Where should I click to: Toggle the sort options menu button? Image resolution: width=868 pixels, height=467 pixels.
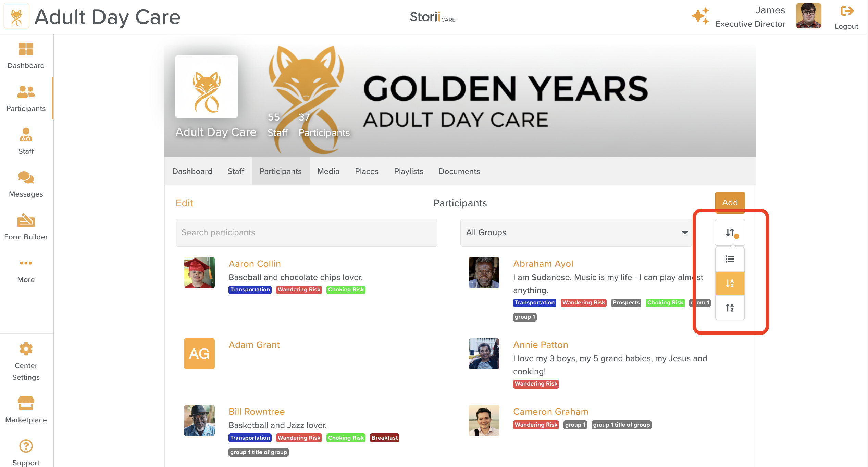click(730, 232)
